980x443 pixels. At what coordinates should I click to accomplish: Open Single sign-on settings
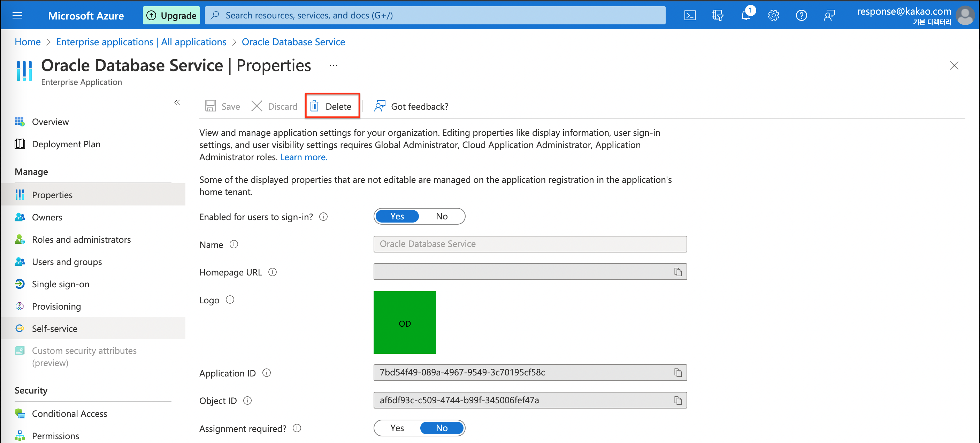click(x=93, y=284)
